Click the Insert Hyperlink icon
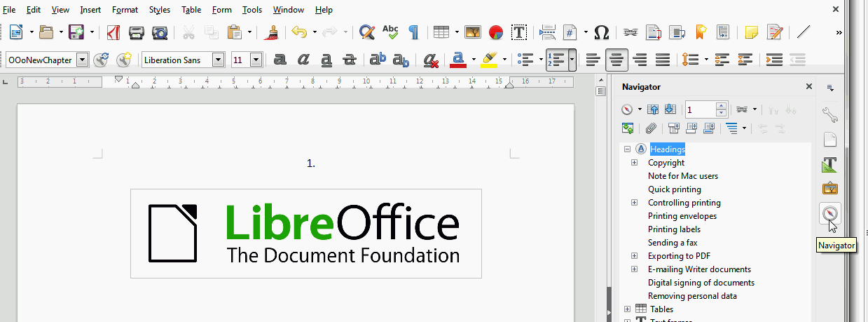The image size is (868, 322). point(631,32)
